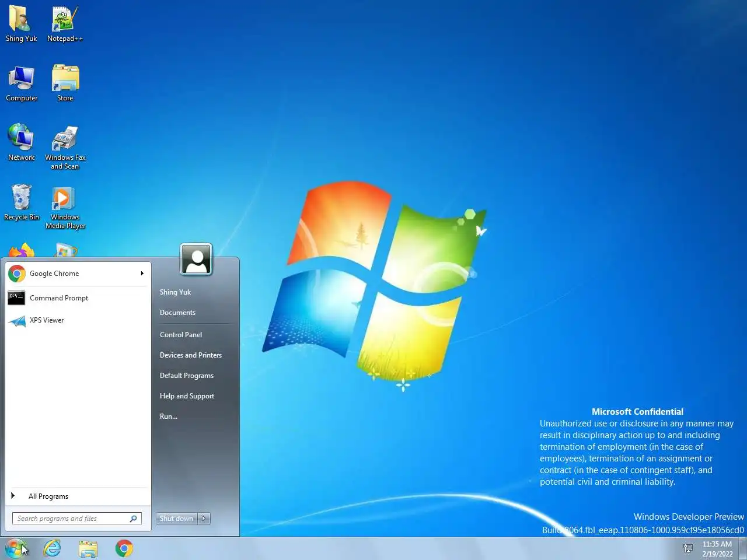Click the Start orb on the taskbar
The height and width of the screenshot is (560, 747).
click(16, 548)
